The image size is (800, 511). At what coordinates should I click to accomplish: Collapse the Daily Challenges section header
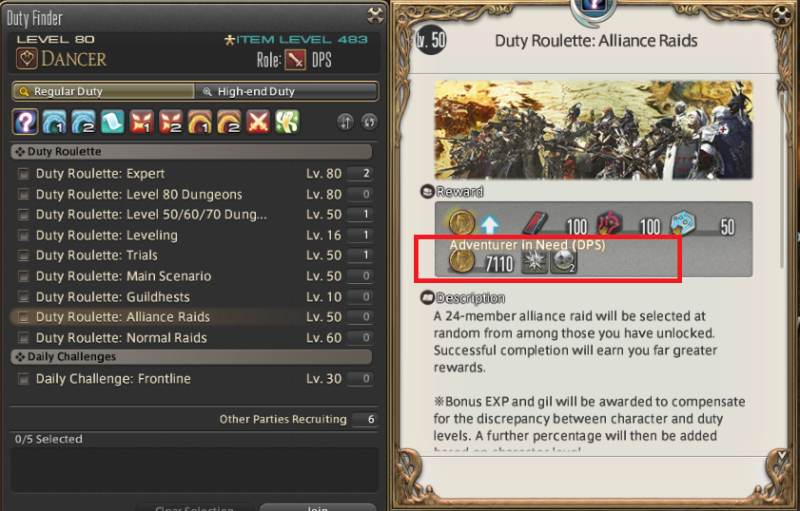[191, 356]
